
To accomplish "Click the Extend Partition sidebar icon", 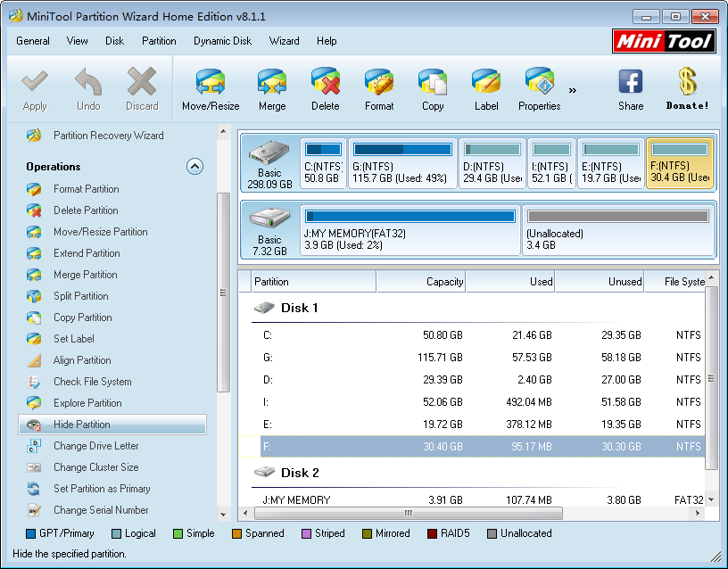I will [x=34, y=253].
